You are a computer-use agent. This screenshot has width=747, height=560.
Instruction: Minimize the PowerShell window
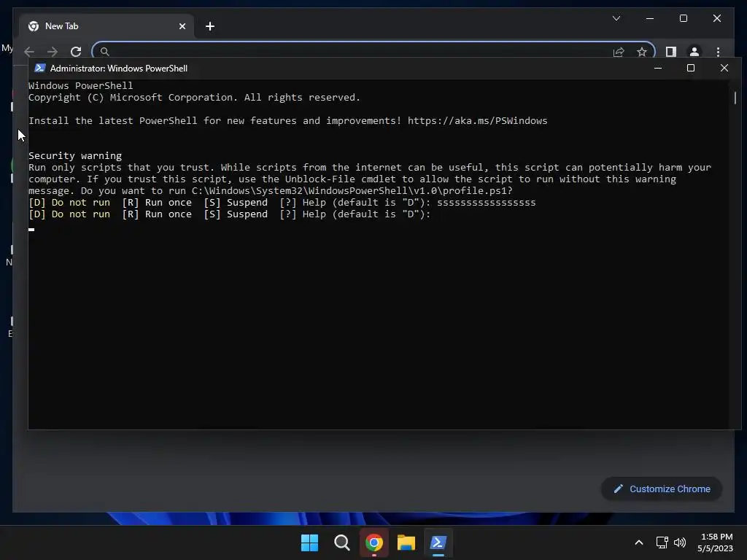tap(658, 68)
